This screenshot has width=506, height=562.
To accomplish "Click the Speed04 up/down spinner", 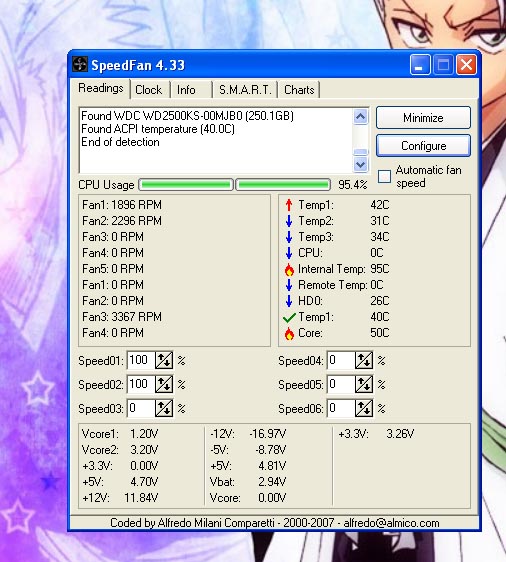I will [364, 360].
